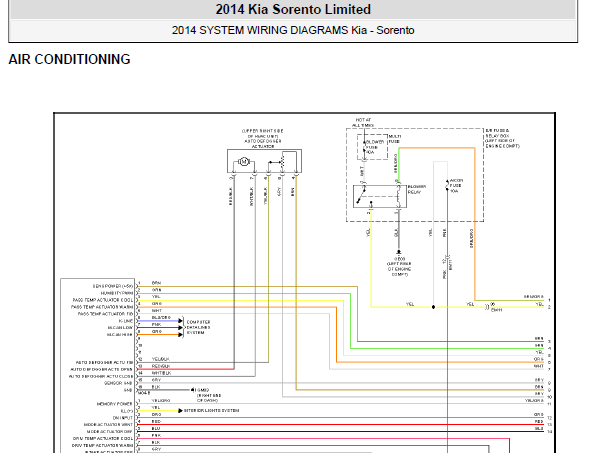
Task: Click the "PASS TEMP ACTUATOR COOL" pin label
Action: 103,300
